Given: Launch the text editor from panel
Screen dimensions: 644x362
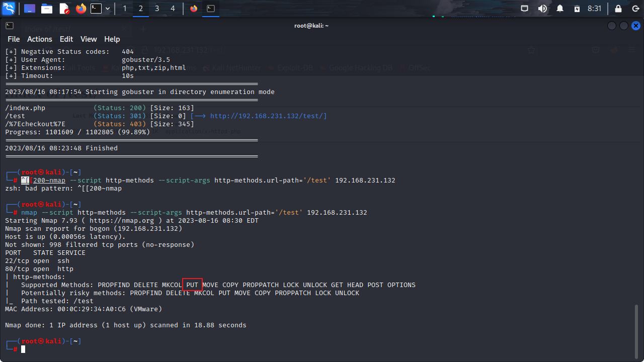Looking at the screenshot, I should pyautogui.click(x=64, y=9).
